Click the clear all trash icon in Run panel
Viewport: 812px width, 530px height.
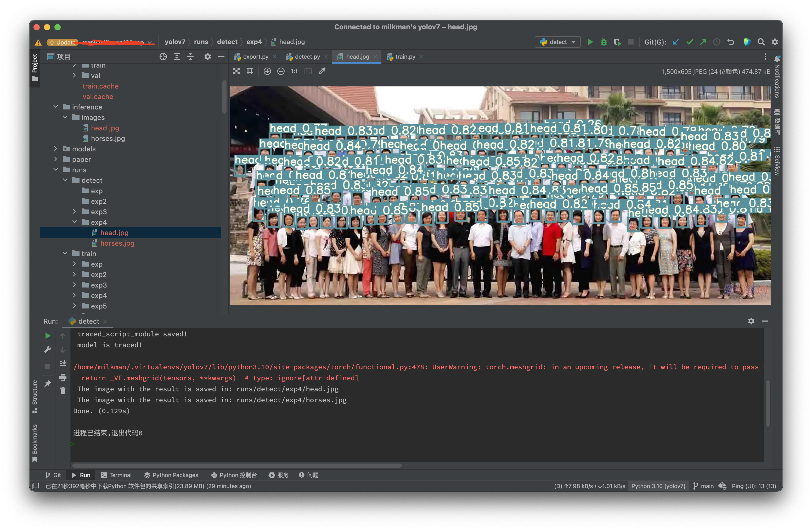point(63,390)
